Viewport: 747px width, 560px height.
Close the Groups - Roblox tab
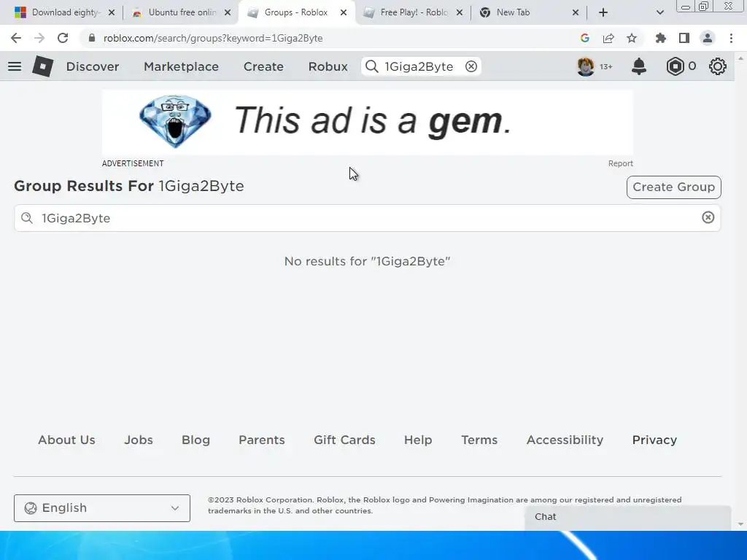point(344,12)
